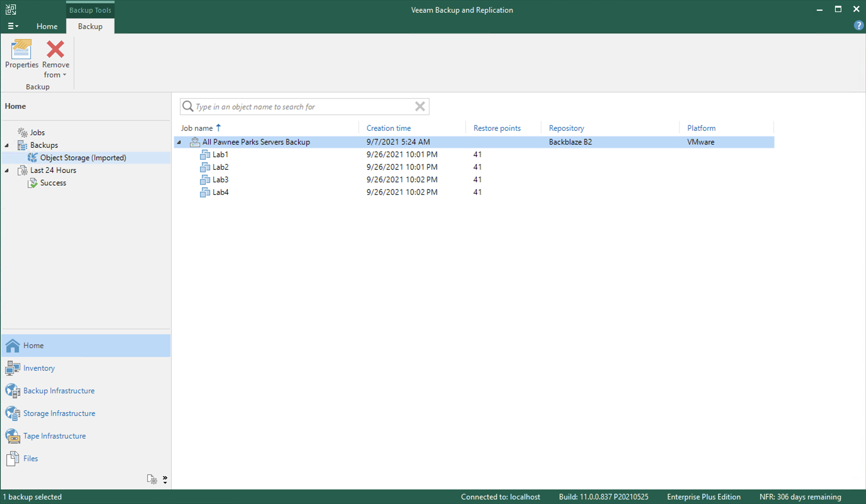
Task: Click Lab1 creation time 9/26/2021 10:01 PM
Action: (402, 155)
